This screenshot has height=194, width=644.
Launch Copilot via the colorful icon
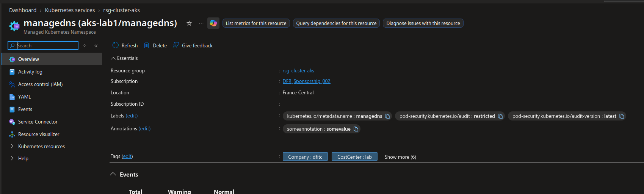(x=213, y=23)
